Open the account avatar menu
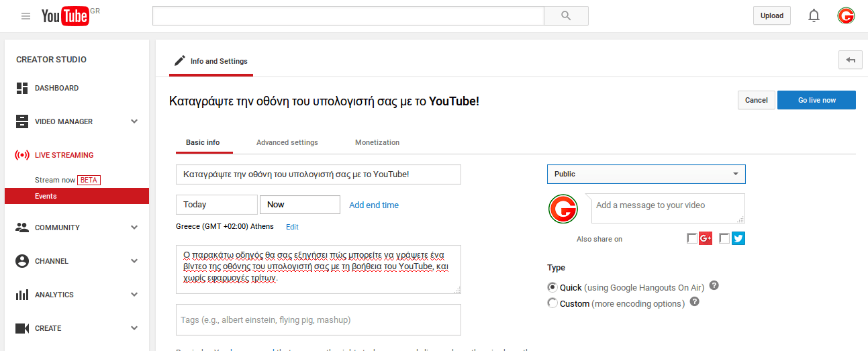The image size is (868, 351). [x=846, y=16]
